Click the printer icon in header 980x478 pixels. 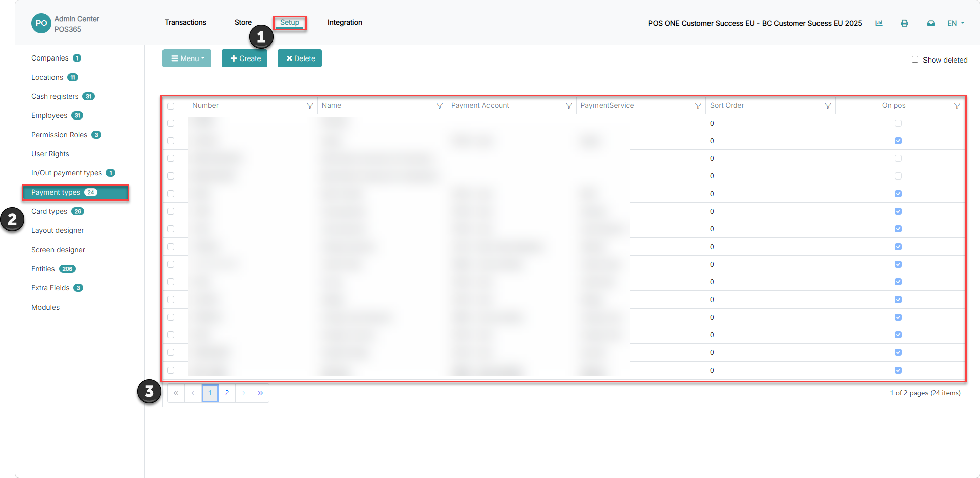pyautogui.click(x=904, y=23)
